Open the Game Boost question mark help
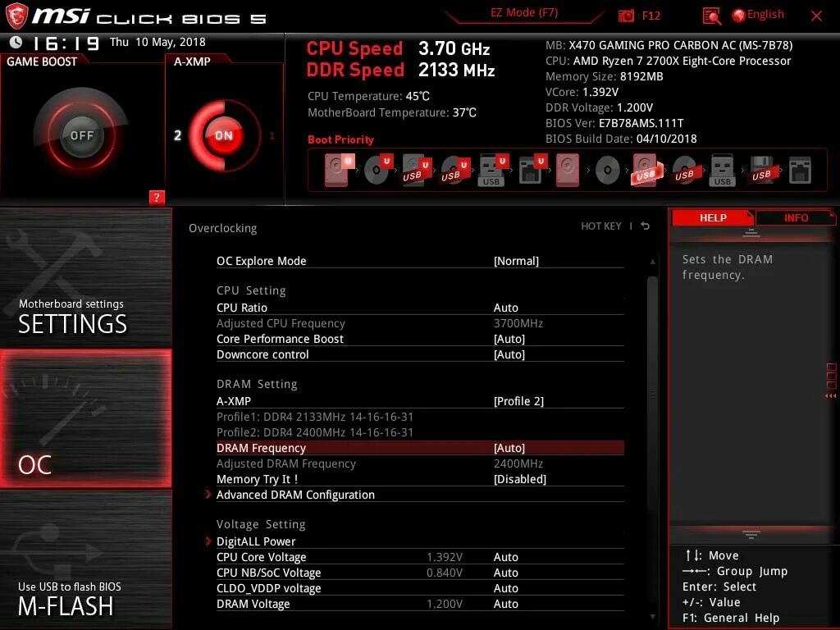Image resolution: width=840 pixels, height=630 pixels. point(157,197)
